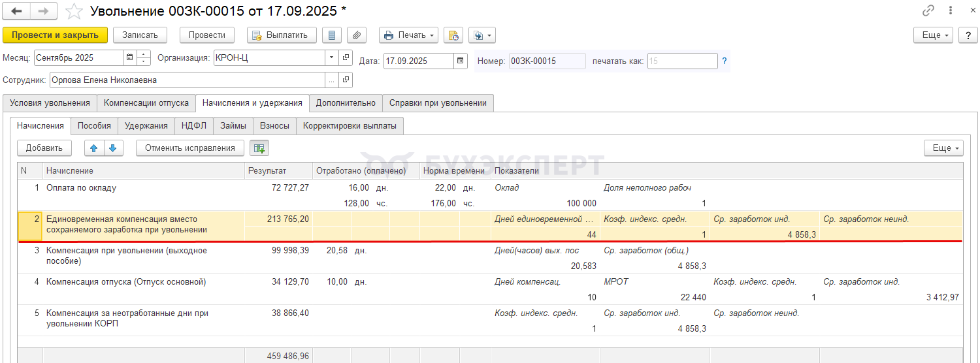
Task: Go back with the left arrow
Action: (16, 11)
